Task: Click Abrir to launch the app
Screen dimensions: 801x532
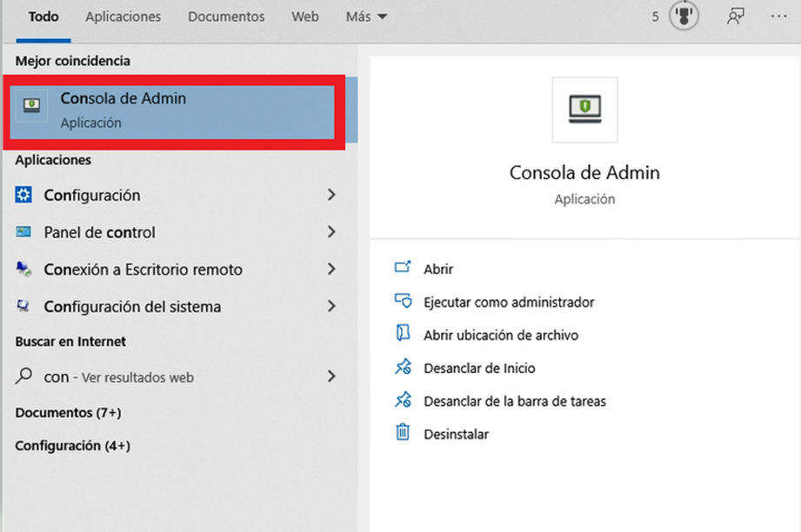Action: point(438,269)
